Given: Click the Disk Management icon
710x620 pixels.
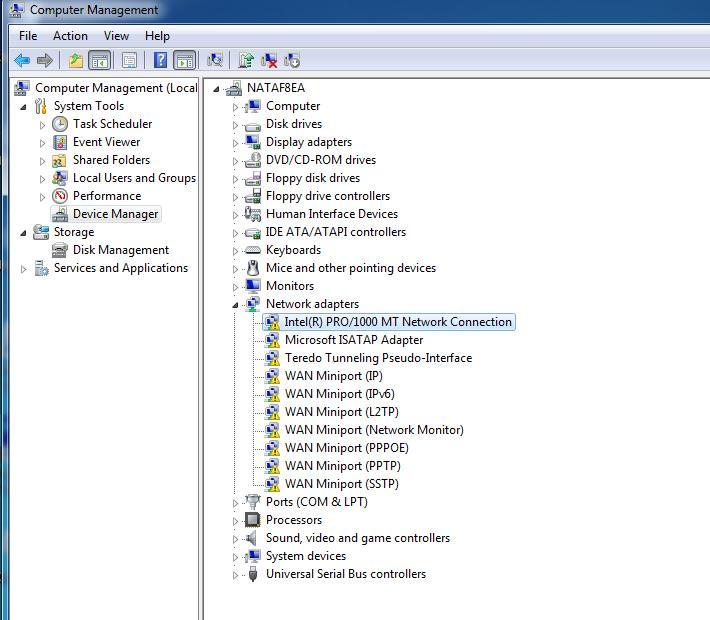Looking at the screenshot, I should point(60,250).
